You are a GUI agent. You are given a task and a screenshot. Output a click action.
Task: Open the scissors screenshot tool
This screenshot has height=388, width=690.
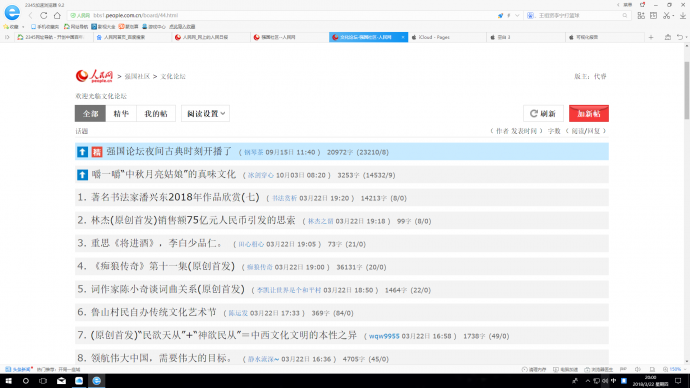[667, 15]
